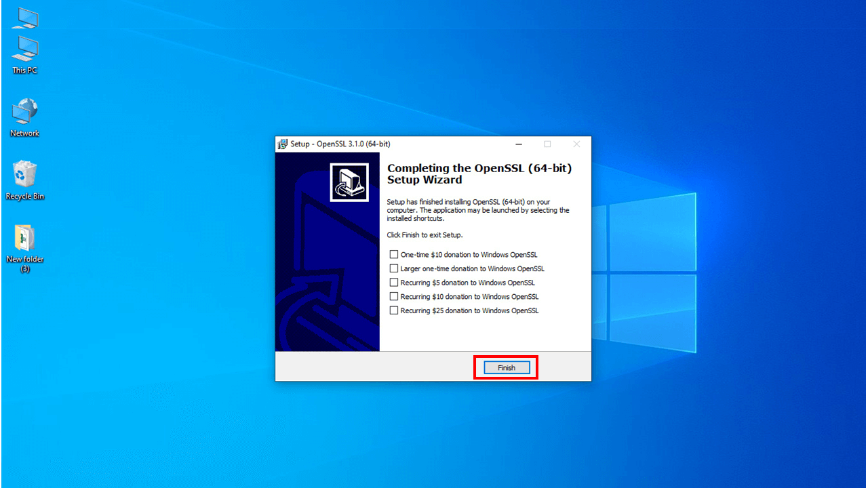Select the New folder (3) desktop icon

pos(25,244)
